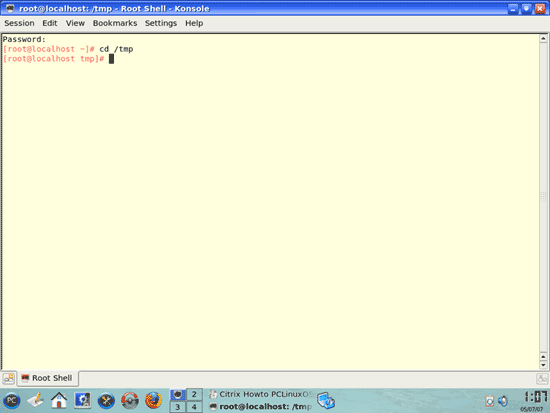This screenshot has width=550, height=413.
Task: Launch Firefox from the panel
Action: coord(154,401)
